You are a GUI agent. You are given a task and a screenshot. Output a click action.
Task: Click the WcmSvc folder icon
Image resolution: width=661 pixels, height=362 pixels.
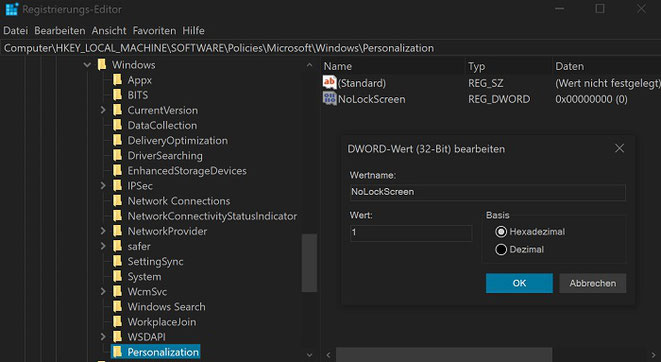[118, 291]
